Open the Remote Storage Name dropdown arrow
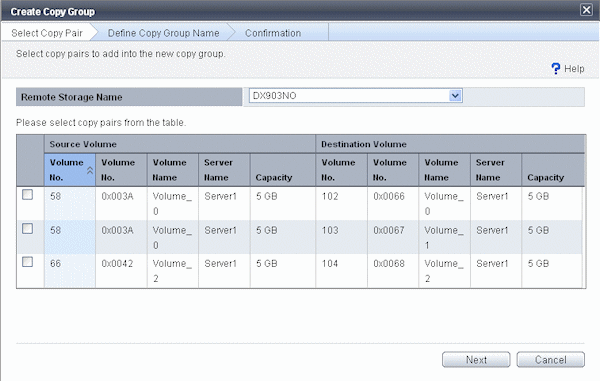 (455, 96)
